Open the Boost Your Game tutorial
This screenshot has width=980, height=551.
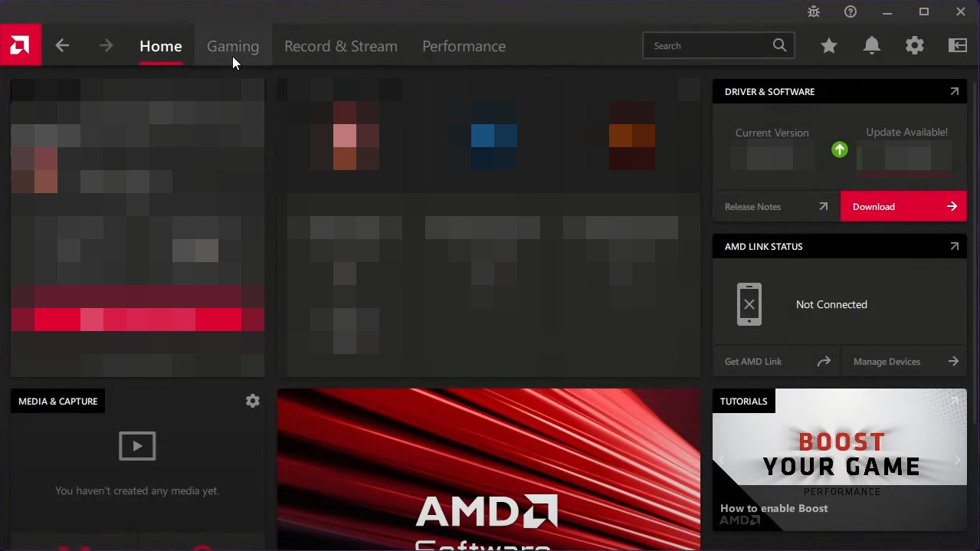click(x=840, y=460)
